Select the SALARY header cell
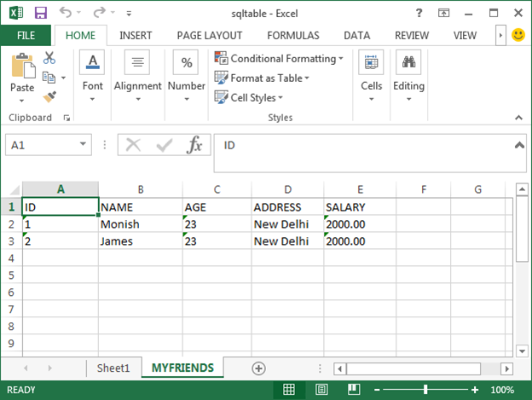 tap(360, 207)
